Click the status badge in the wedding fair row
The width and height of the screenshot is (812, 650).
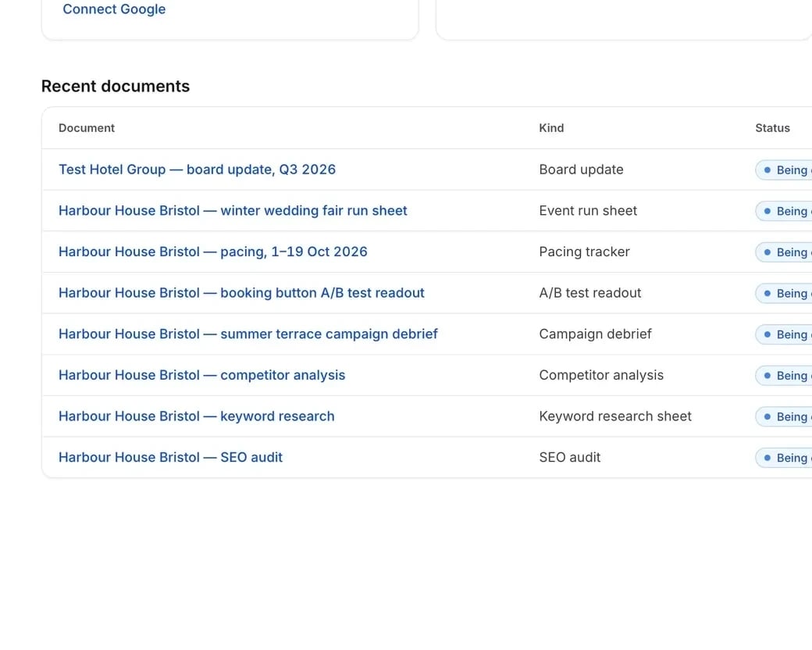point(784,211)
